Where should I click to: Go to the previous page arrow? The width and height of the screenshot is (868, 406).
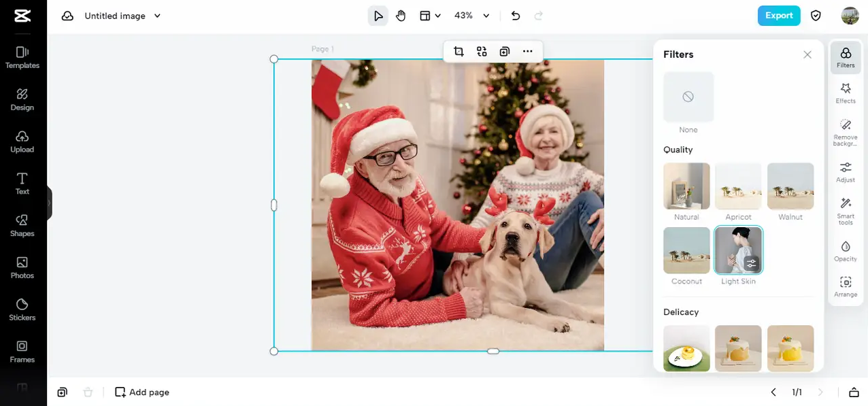(773, 392)
